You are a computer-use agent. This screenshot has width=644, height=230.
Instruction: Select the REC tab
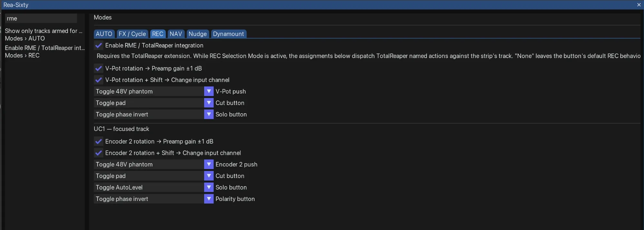tap(158, 34)
